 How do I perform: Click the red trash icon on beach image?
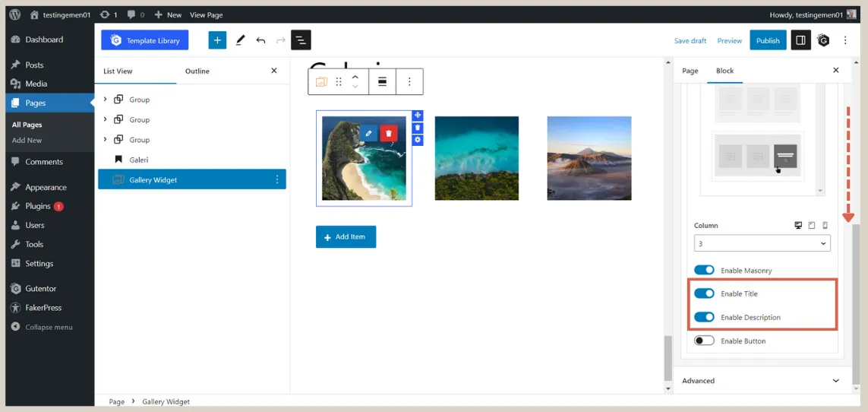(x=389, y=133)
